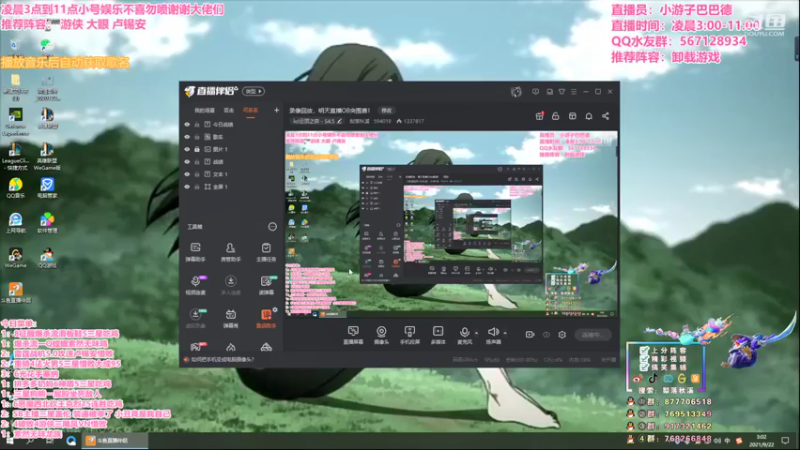Toggle the lock on 今日战绩 source
800x450 pixels.
point(197,124)
